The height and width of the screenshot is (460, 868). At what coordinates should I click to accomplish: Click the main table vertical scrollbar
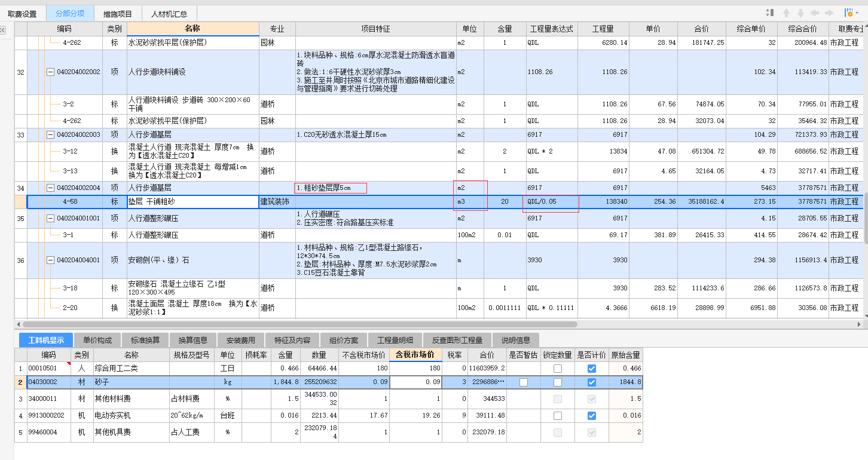865,217
